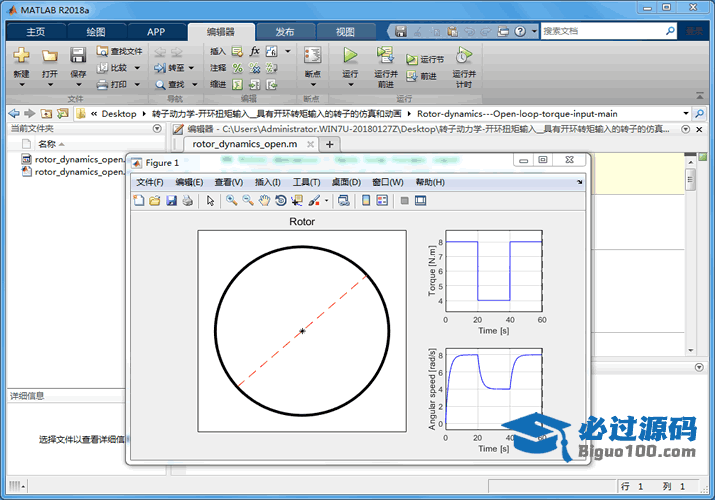
Task: Click the Run and Time (运行并计时) icon
Action: click(x=463, y=55)
